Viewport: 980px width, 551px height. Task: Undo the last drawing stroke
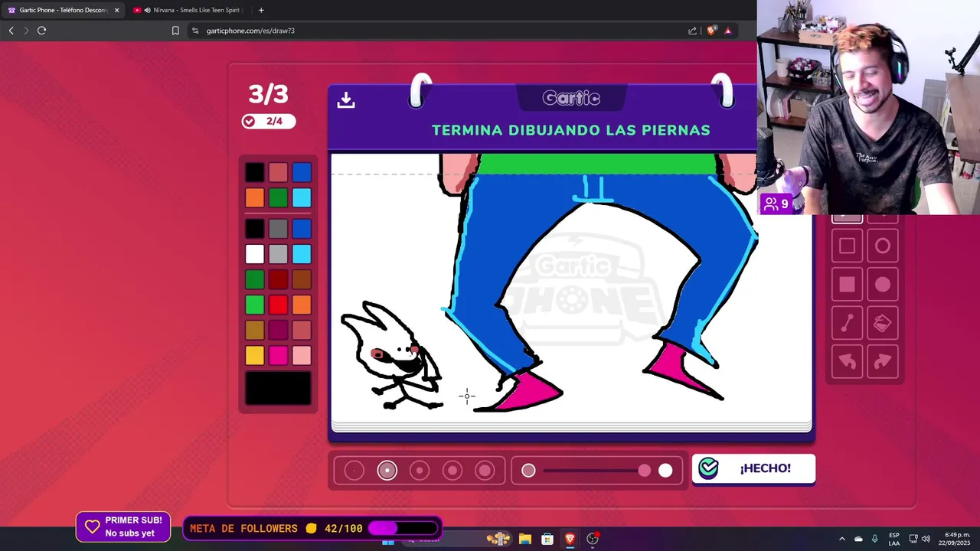847,361
